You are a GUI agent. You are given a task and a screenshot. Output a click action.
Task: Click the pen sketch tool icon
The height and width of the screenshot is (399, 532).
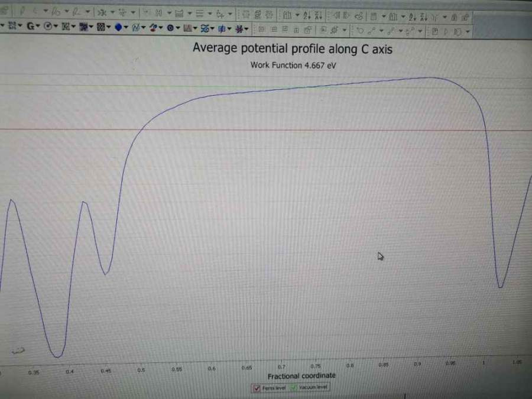pos(22,11)
